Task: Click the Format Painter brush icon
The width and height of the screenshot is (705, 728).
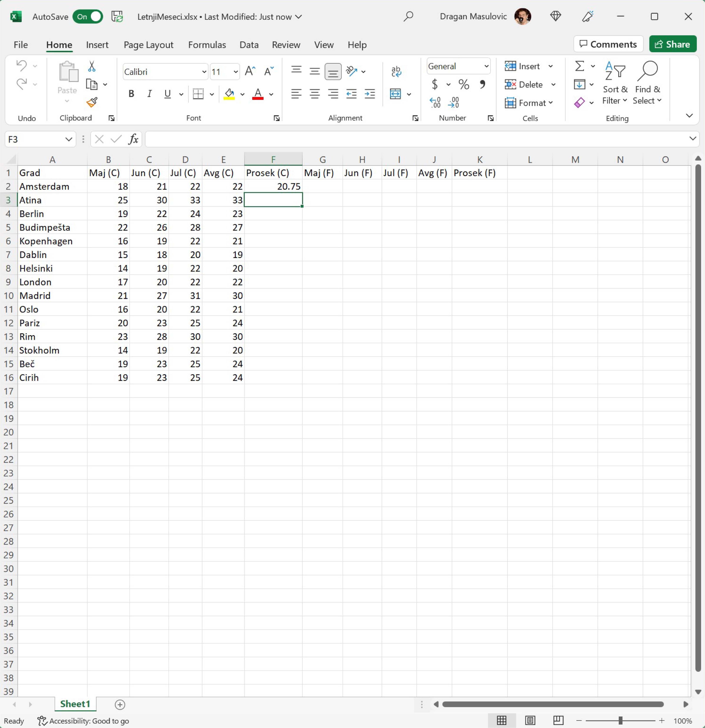Action: 92,102
